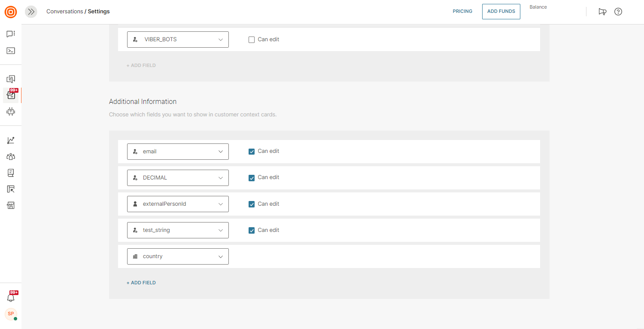Open the announcements megaphone icon

[602, 12]
